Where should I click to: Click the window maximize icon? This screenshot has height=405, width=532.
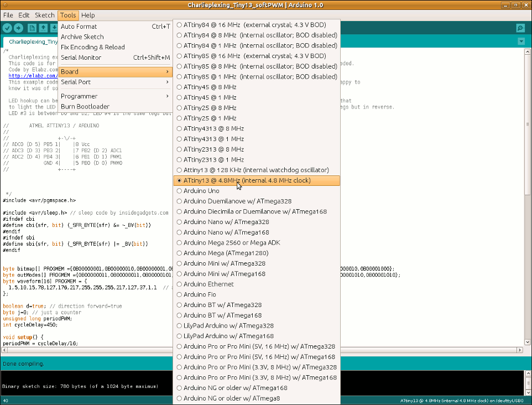[x=514, y=5]
